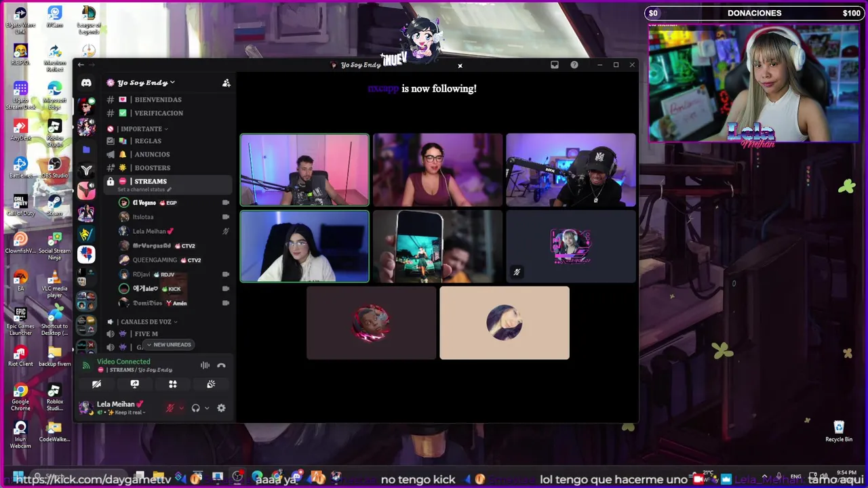Unmute microphone in Discord user panel
868x488 pixels.
[x=170, y=408]
